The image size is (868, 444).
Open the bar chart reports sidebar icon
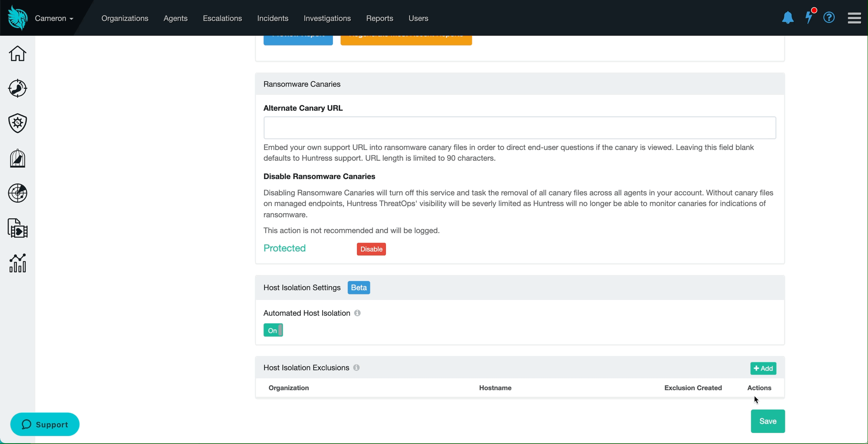[17, 263]
